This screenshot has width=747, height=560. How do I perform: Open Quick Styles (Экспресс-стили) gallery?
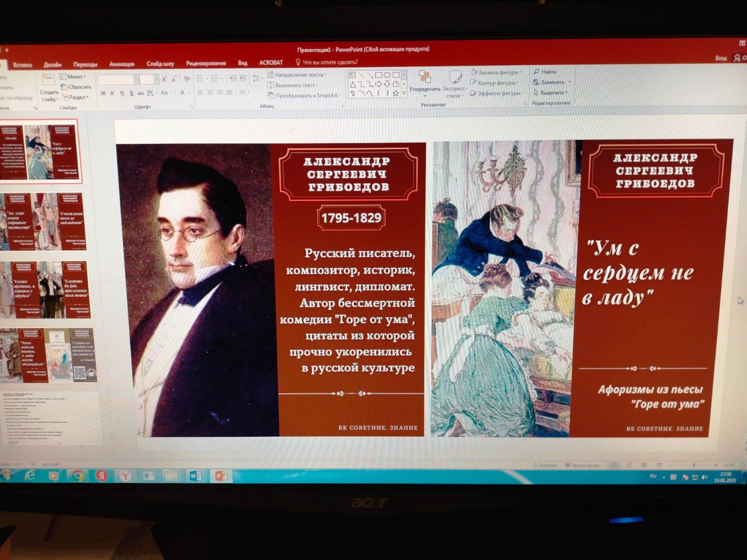click(x=454, y=84)
